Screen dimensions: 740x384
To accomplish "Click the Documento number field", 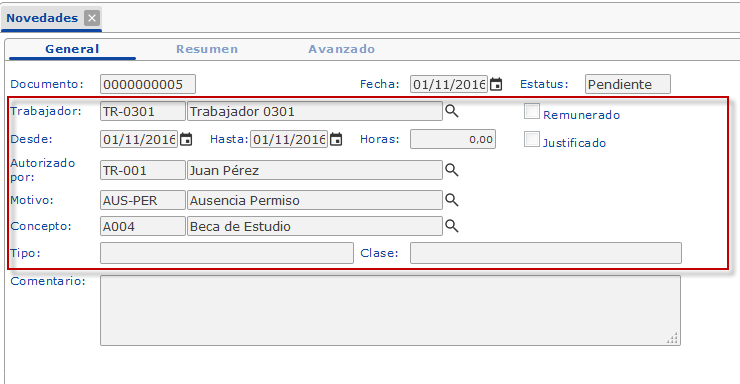I will 148,84.
